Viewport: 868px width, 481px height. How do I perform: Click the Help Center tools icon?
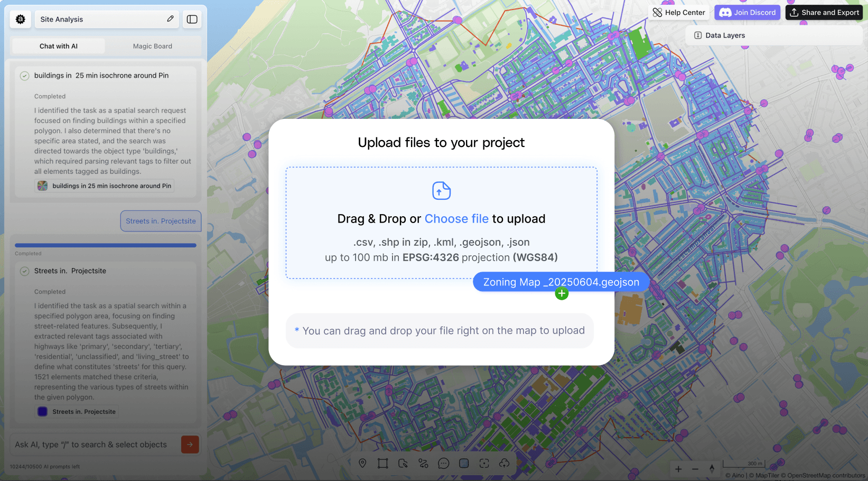coord(657,13)
